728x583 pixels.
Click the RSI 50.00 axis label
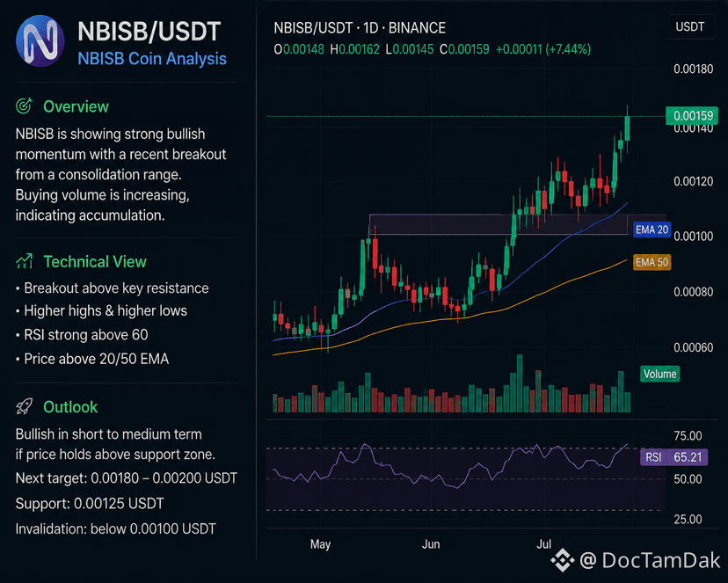688,479
